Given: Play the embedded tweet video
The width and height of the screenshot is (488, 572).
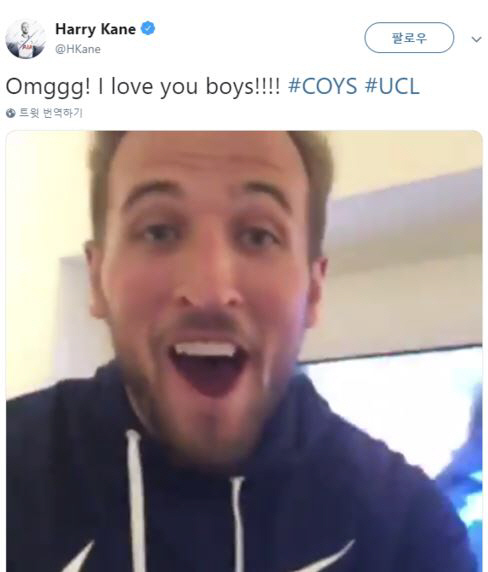Looking at the screenshot, I should click(x=244, y=351).
